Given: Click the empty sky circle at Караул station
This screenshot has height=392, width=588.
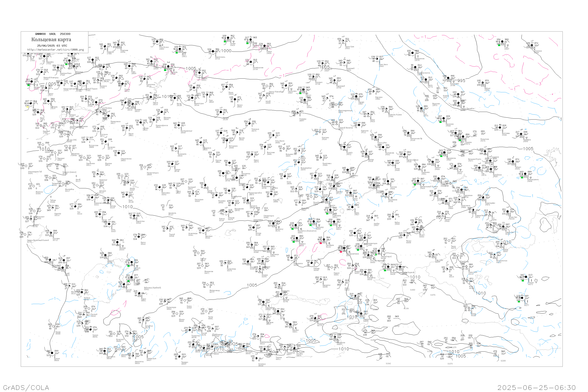Looking at the screenshot, I should (x=332, y=268).
